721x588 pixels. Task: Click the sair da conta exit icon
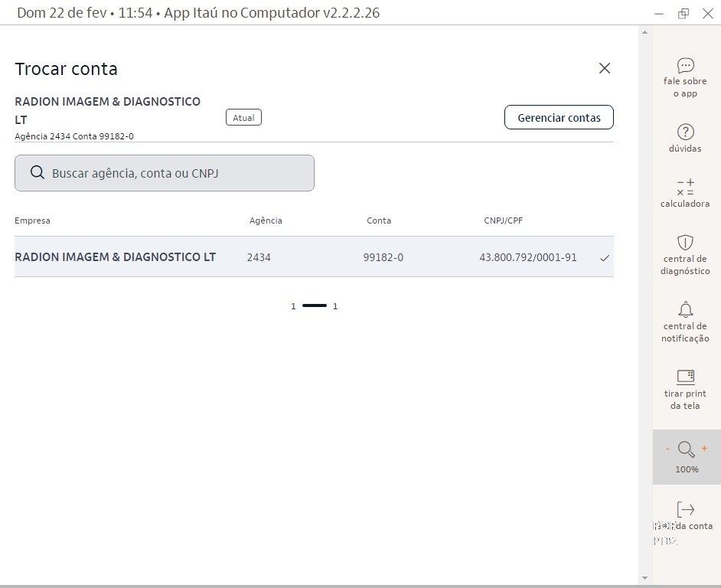pos(685,510)
